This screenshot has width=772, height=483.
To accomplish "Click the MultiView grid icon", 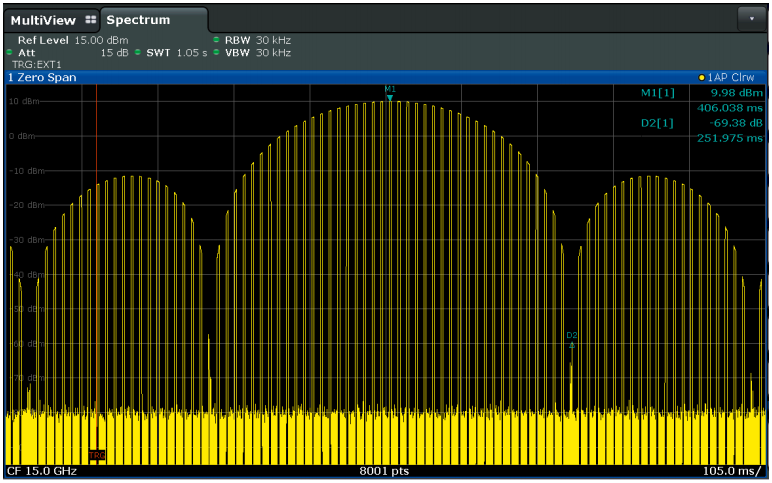I will [91, 19].
